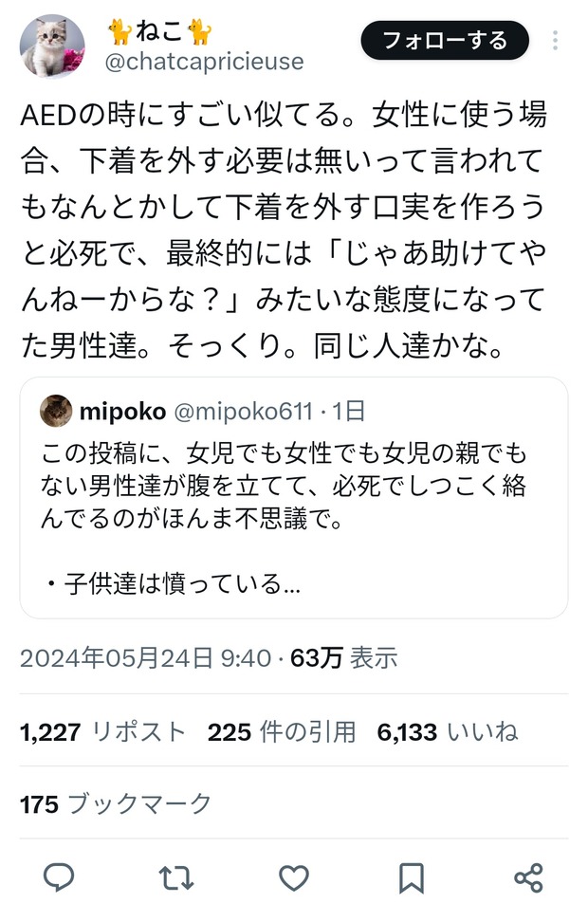Open mipoko's small avatar in quoted tweet
Screen dimensions: 588x903
pyautogui.click(x=57, y=411)
